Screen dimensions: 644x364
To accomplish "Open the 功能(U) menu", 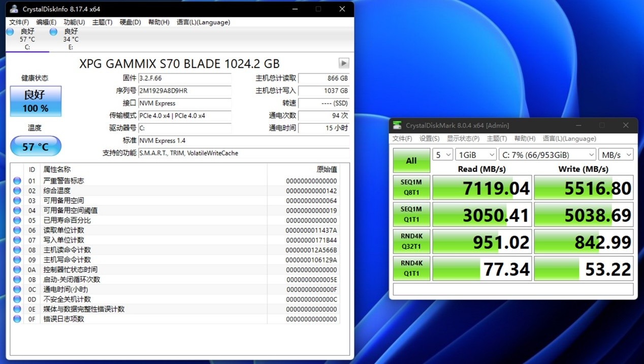I will tap(74, 22).
